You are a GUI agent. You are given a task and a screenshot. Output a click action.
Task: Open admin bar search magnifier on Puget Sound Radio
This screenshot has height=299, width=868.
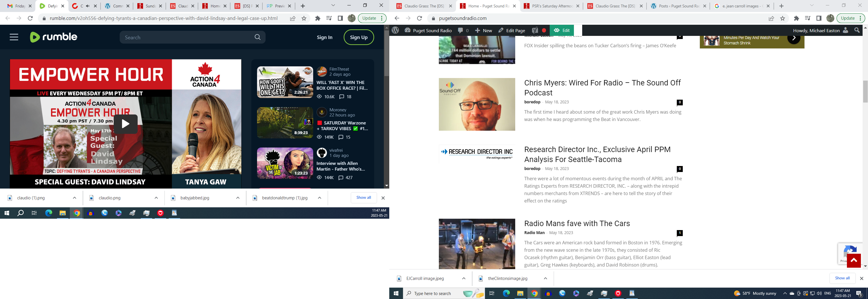click(x=857, y=30)
